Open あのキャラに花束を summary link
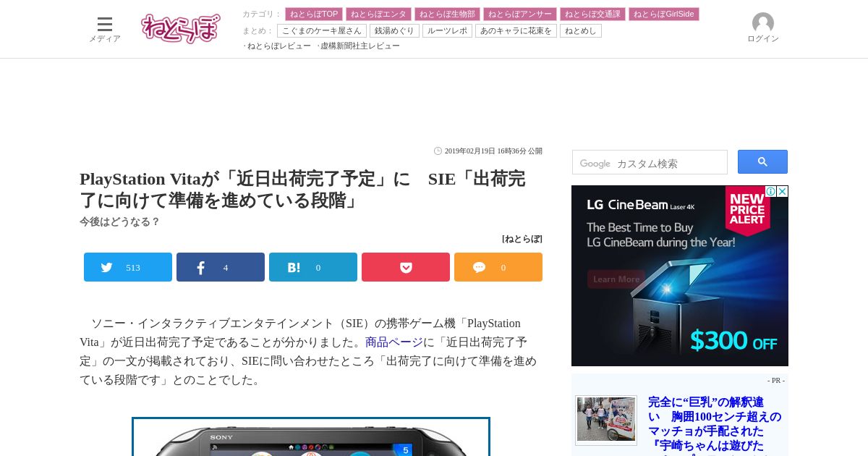868x456 pixels. point(516,30)
